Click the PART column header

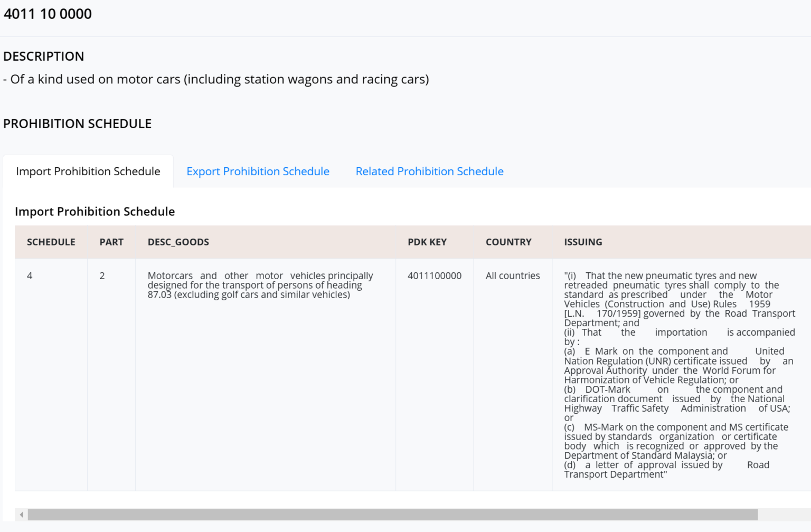coord(111,242)
